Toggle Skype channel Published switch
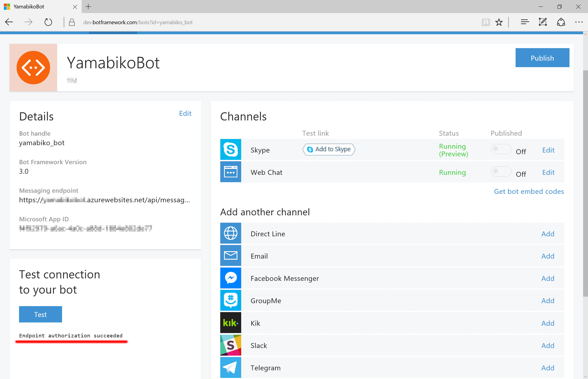Screen dimensions: 588x379 (x=501, y=149)
